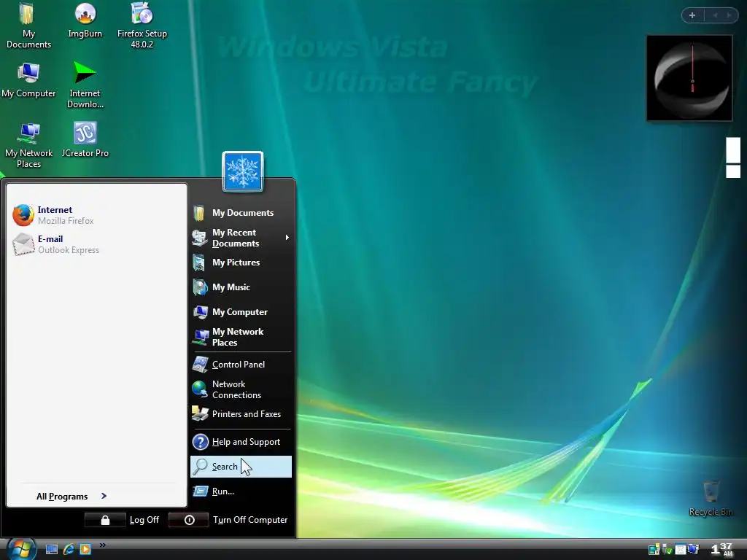Open My Network Places in Start menu
Screen dimensions: 747x560
pos(241,337)
